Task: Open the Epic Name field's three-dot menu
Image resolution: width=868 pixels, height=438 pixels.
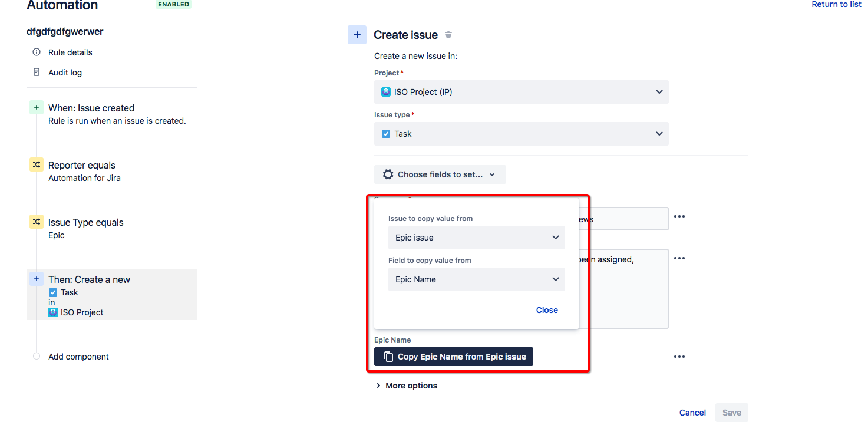Action: (x=679, y=357)
